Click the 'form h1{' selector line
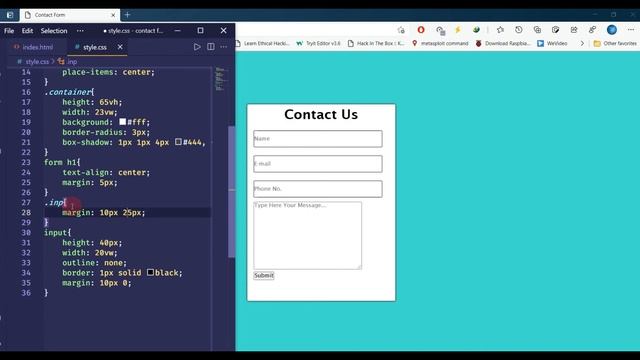Viewport: 640px width, 360px height. click(x=62, y=162)
